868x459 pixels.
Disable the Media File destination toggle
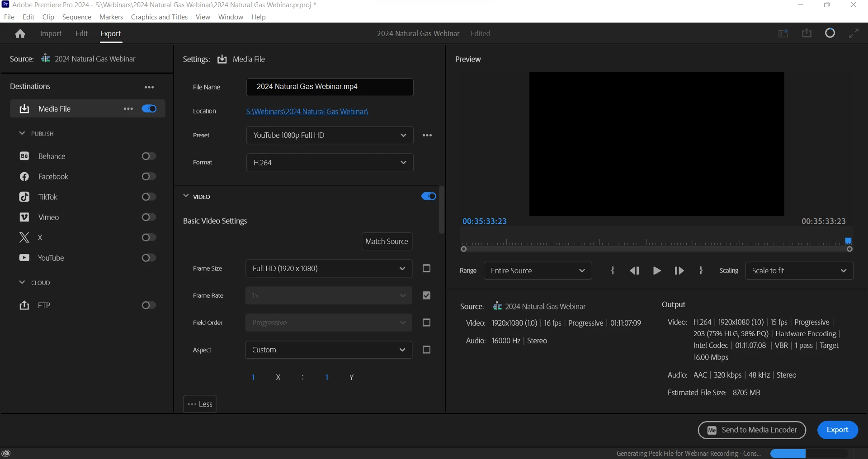pyautogui.click(x=149, y=109)
